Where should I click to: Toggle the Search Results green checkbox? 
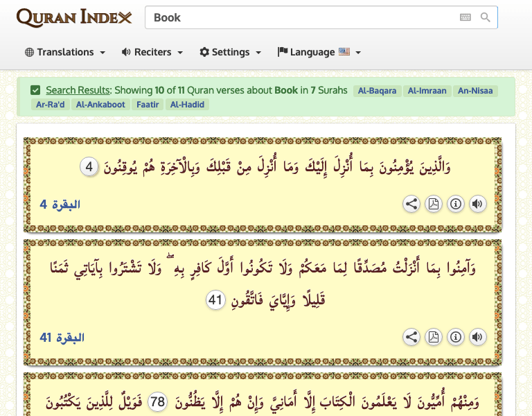[x=35, y=90]
